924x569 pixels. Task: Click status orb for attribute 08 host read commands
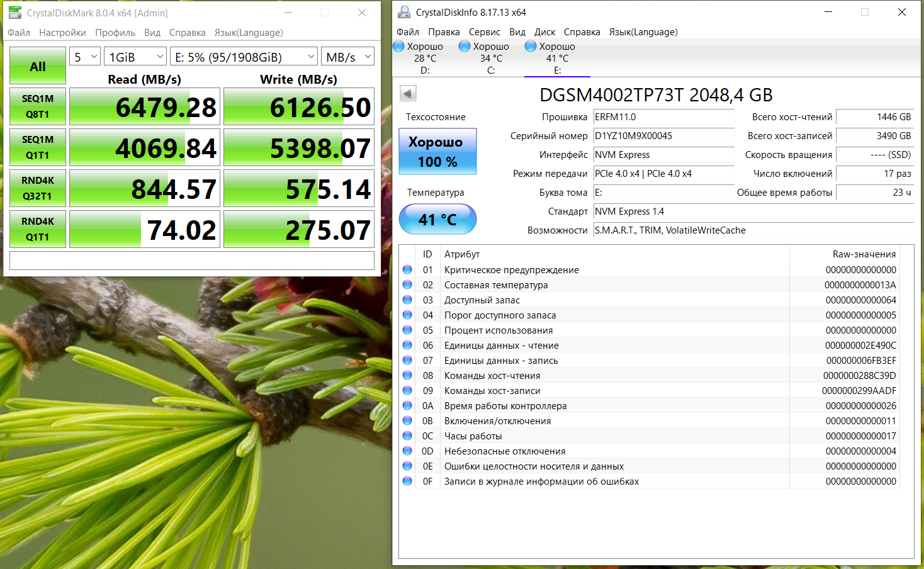[x=407, y=375]
